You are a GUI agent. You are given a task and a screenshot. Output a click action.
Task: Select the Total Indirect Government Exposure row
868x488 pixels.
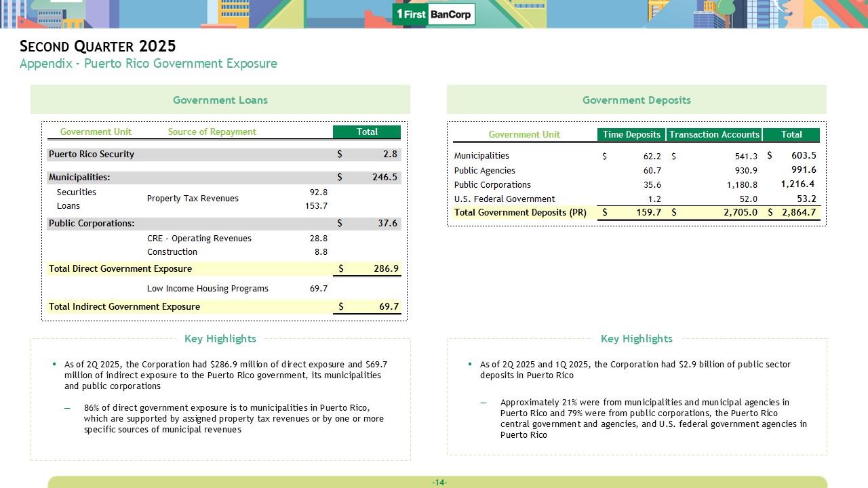pos(124,306)
